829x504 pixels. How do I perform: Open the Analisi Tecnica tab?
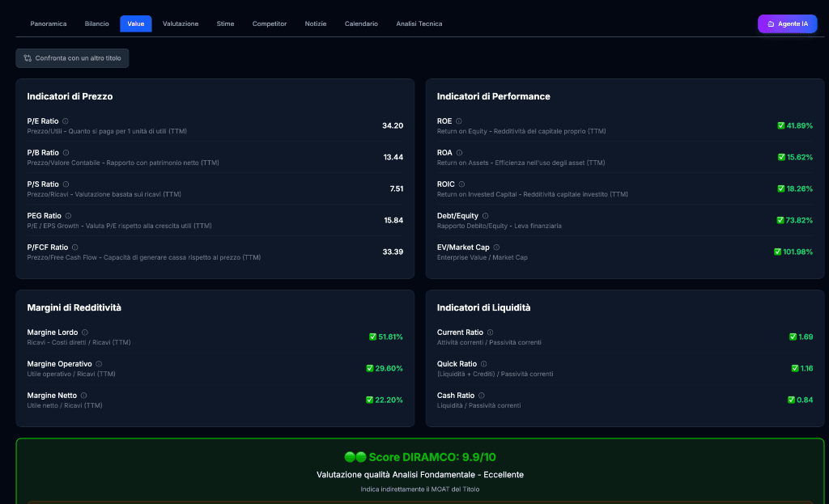pyautogui.click(x=419, y=23)
